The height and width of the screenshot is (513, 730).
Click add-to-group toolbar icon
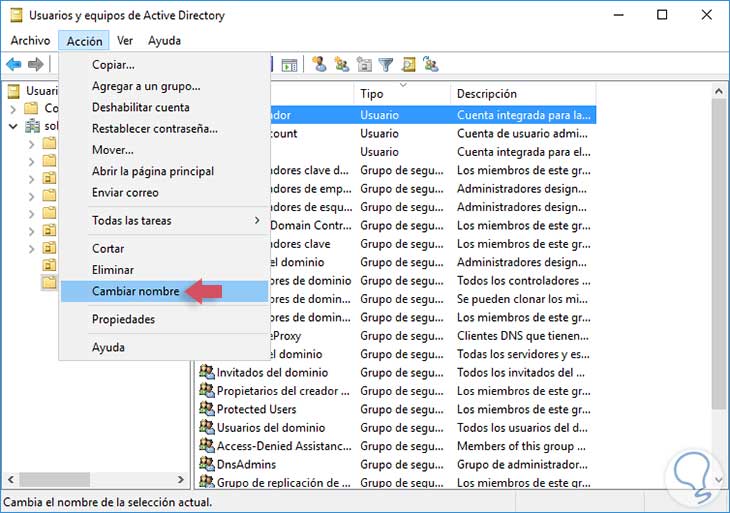pyautogui.click(x=431, y=64)
